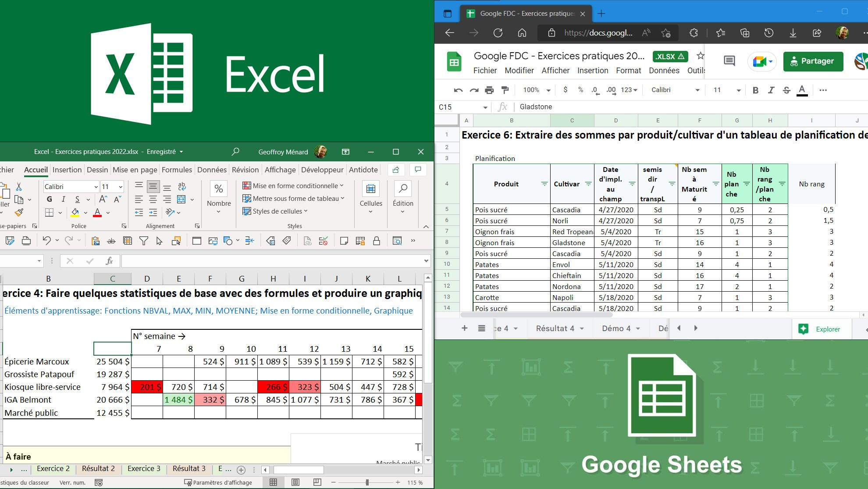Click the Excel format painter brush icon
The width and height of the screenshot is (868, 489).
point(18,213)
